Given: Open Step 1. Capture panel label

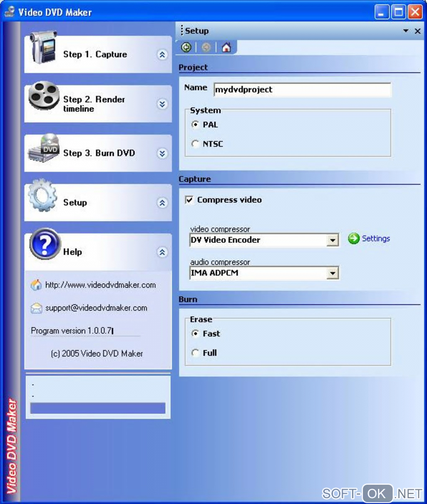Looking at the screenshot, I should click(95, 54).
